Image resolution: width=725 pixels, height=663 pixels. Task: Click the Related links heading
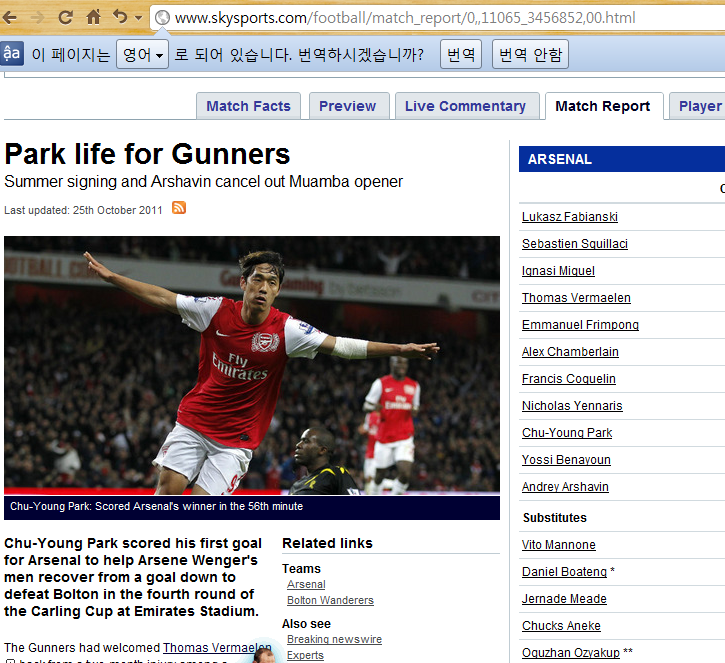(x=327, y=543)
